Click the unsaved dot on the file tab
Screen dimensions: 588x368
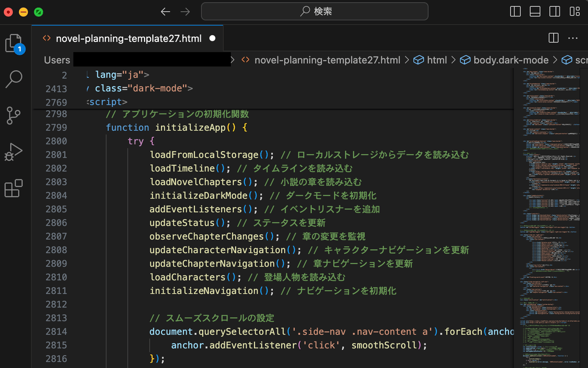tap(212, 38)
